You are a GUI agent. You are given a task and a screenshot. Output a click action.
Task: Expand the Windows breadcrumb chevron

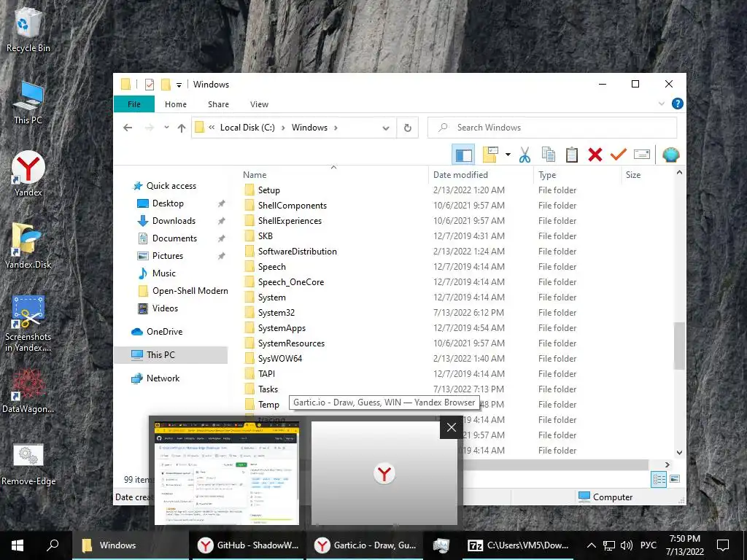[336, 128]
